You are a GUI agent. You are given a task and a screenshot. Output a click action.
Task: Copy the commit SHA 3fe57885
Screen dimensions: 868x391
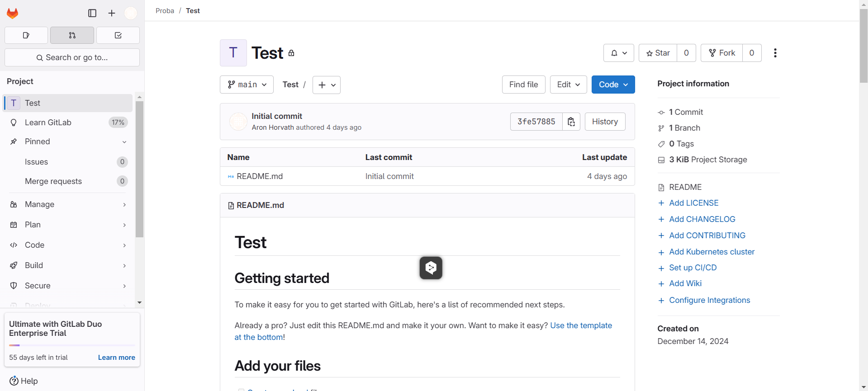(571, 122)
